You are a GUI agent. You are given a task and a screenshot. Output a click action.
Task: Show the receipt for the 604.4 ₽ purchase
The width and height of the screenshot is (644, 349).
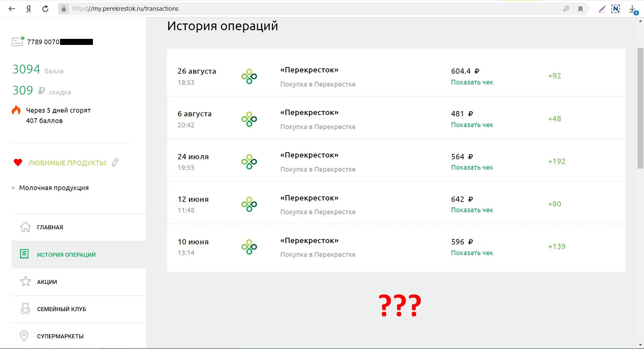(x=472, y=82)
